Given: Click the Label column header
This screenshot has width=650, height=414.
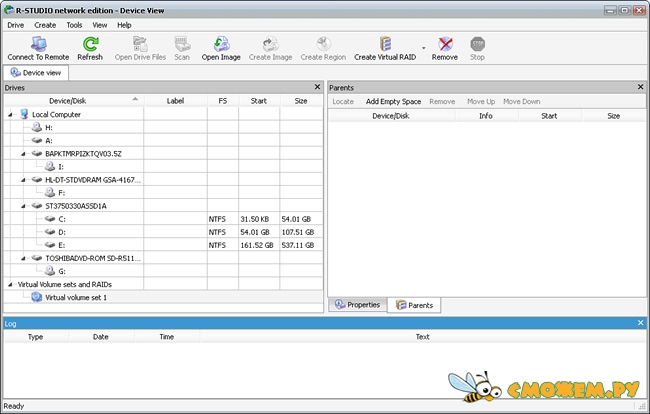Looking at the screenshot, I should point(175,101).
